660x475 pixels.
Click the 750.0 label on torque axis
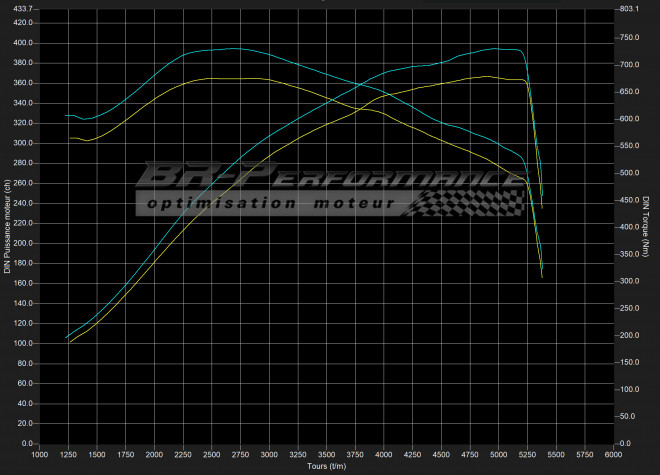tap(629, 38)
